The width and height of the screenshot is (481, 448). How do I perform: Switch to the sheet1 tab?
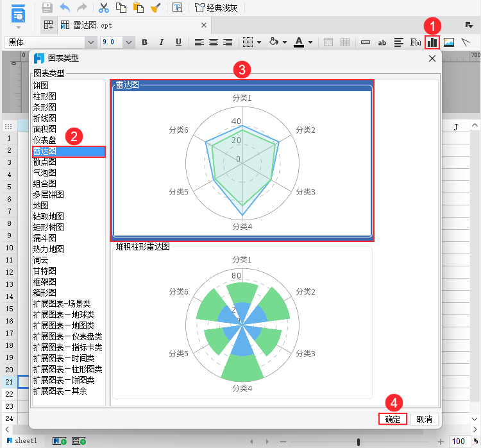tap(22, 441)
